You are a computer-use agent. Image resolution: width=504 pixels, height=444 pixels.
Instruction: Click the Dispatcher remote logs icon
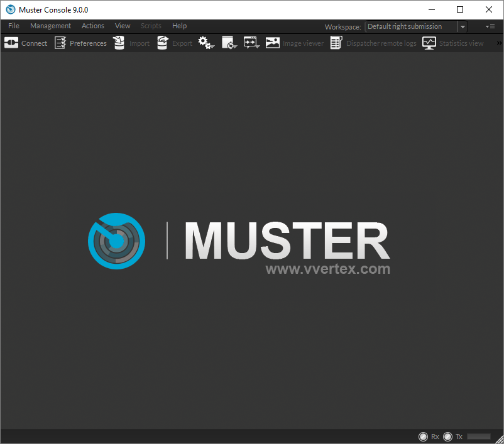pyautogui.click(x=335, y=43)
